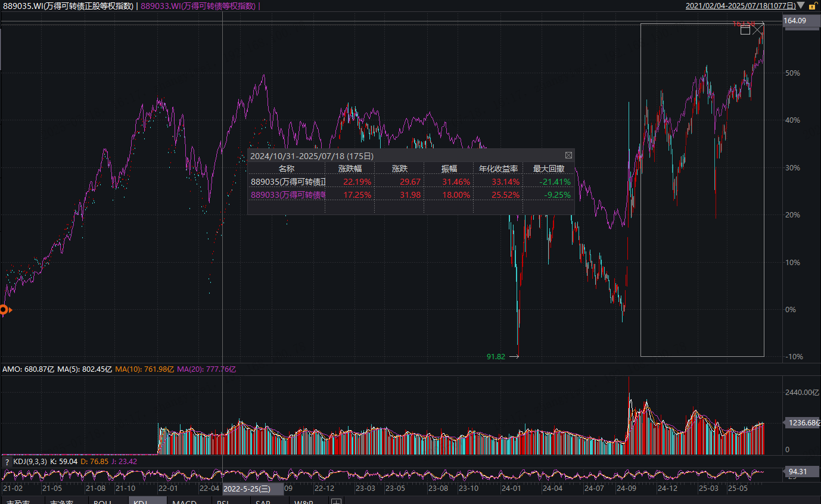Screen dimensions: 821x504
Task: Click the orange marker at chart left edge
Action: (4, 310)
